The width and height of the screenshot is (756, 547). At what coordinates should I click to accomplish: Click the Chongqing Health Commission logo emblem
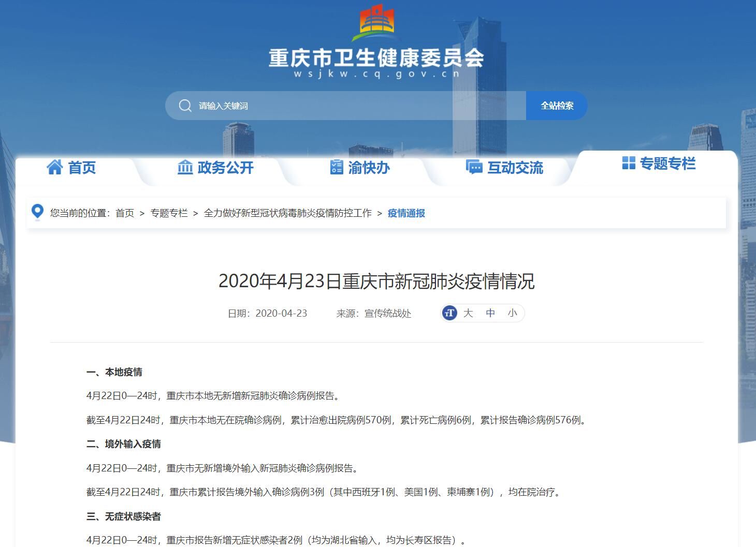[376, 23]
